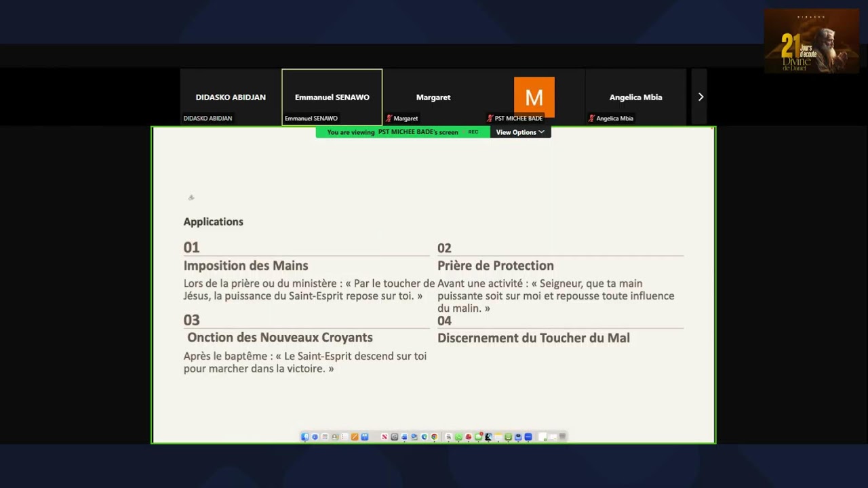Click Margaret's muted microphone icon
The image size is (868, 488).
(389, 118)
